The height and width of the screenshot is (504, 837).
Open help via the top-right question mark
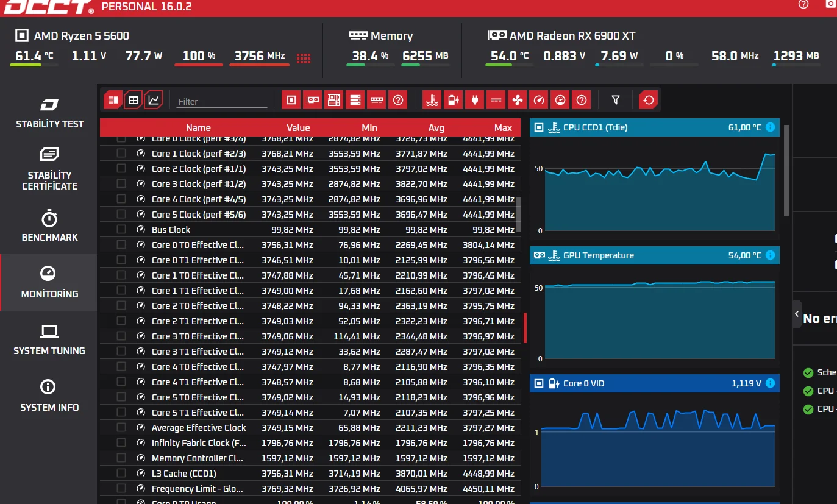(803, 4)
